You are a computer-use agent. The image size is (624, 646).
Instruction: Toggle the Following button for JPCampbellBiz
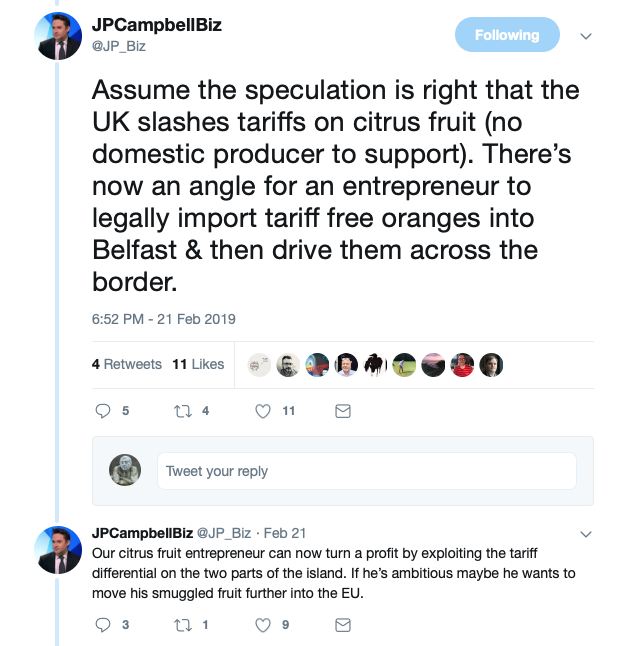[x=507, y=35]
